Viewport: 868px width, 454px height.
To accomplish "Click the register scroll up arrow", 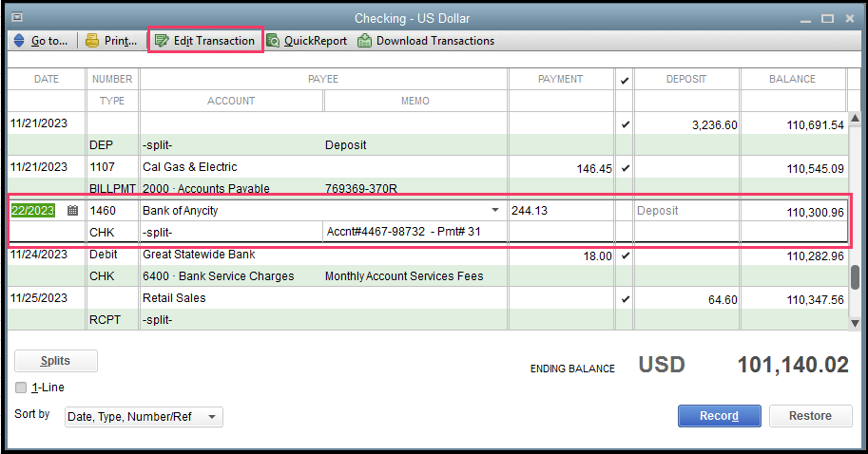I will click(855, 118).
